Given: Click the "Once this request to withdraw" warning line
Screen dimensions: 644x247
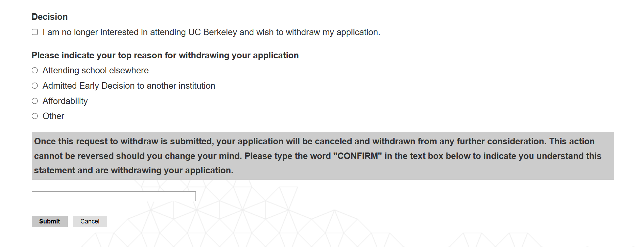Looking at the screenshot, I should [313, 142].
